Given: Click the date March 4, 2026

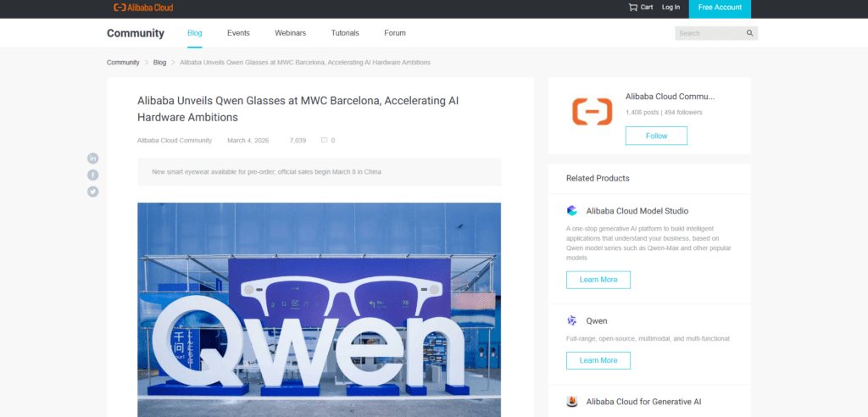Looking at the screenshot, I should tap(248, 141).
